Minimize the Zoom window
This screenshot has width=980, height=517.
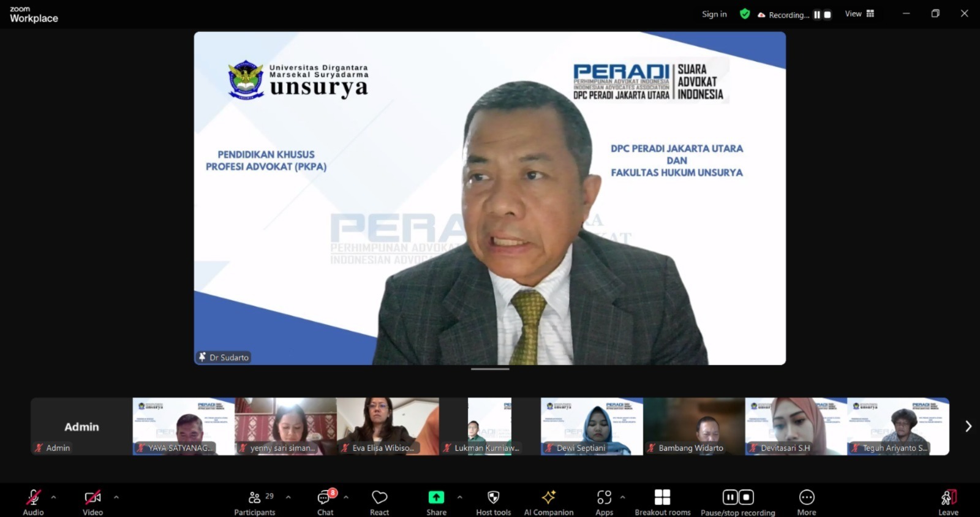coord(907,13)
